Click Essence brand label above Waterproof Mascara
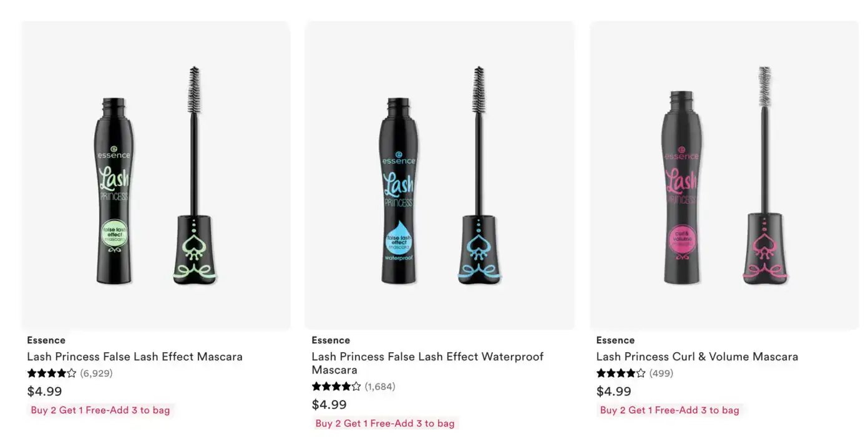The width and height of the screenshot is (868, 437). pyautogui.click(x=331, y=340)
